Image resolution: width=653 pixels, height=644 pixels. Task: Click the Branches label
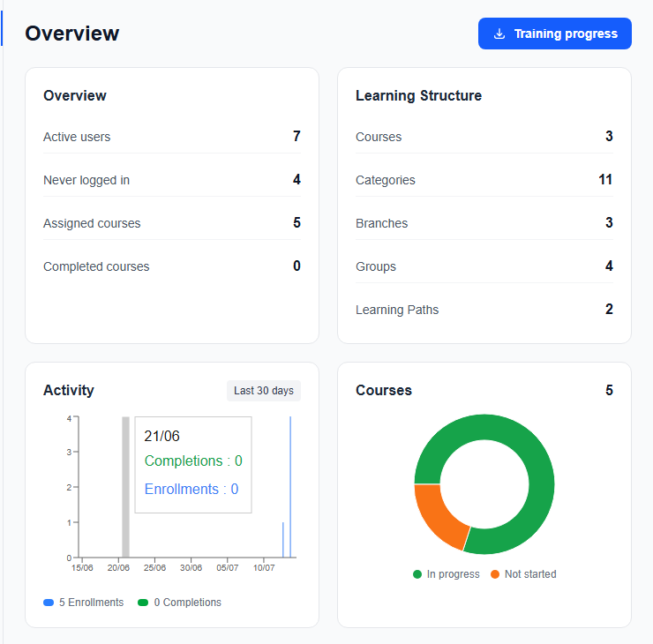click(381, 223)
